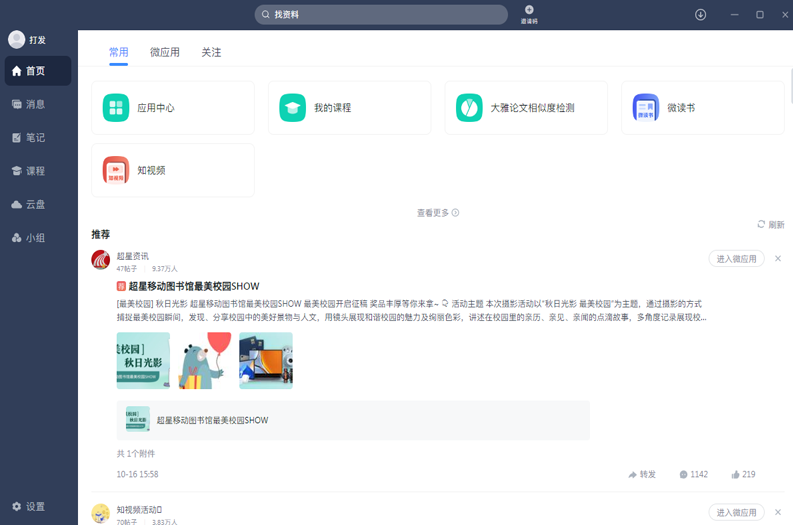793x525 pixels.
Task: Switch to the 关注 tab
Action: point(211,52)
